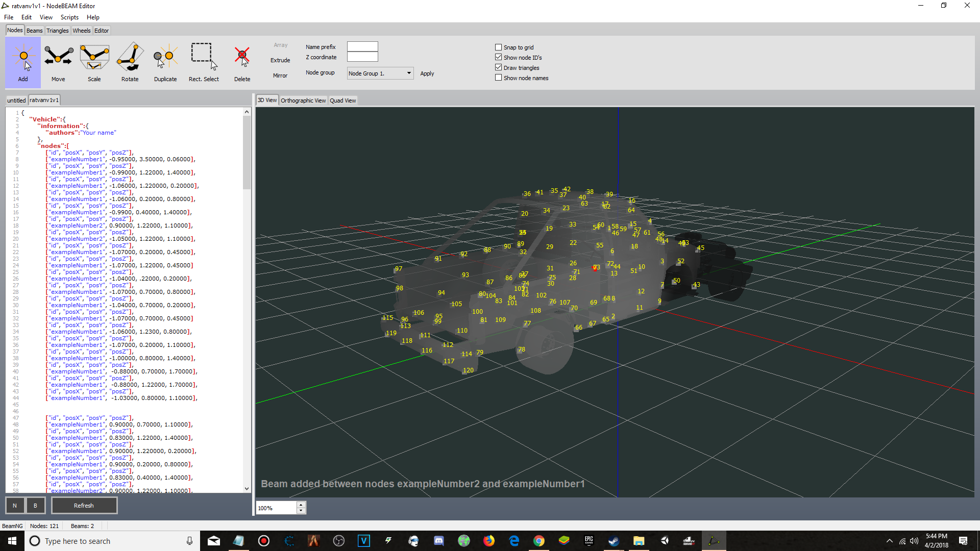980x551 pixels.
Task: Switch to Orthographic View tab
Action: point(303,101)
